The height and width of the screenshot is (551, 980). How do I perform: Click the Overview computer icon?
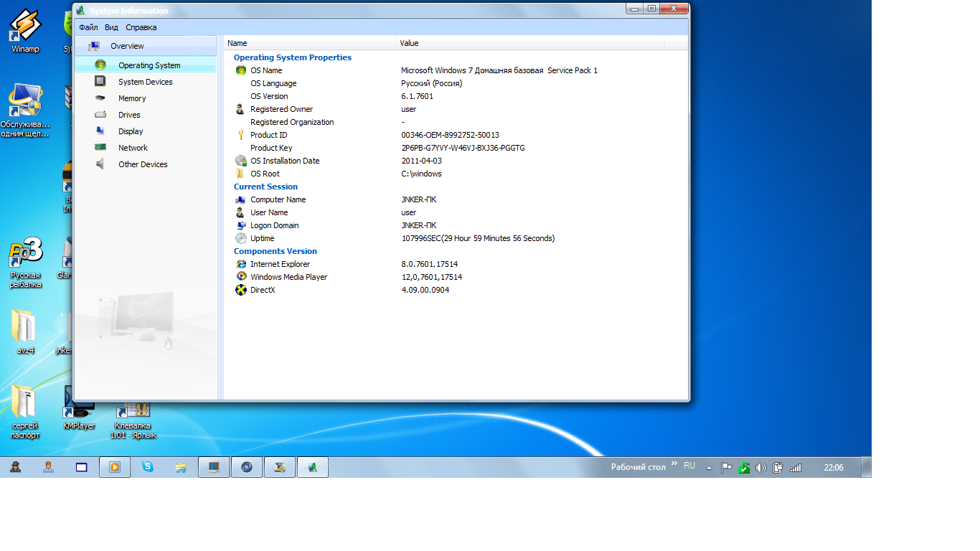pos(93,46)
